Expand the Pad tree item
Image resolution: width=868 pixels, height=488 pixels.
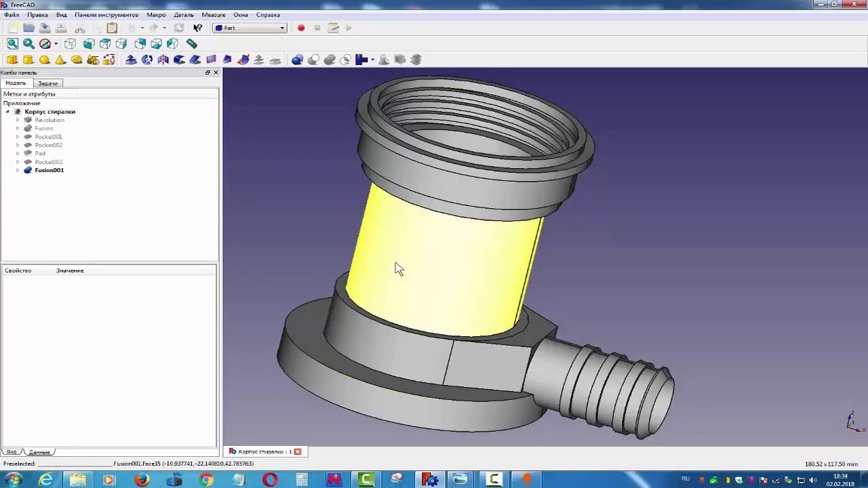click(18, 153)
